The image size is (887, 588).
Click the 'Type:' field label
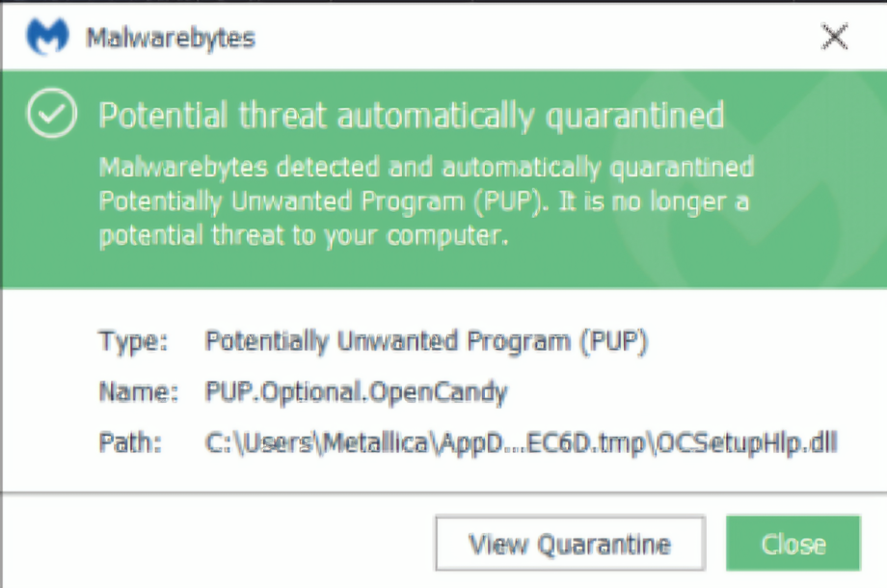pos(133,341)
